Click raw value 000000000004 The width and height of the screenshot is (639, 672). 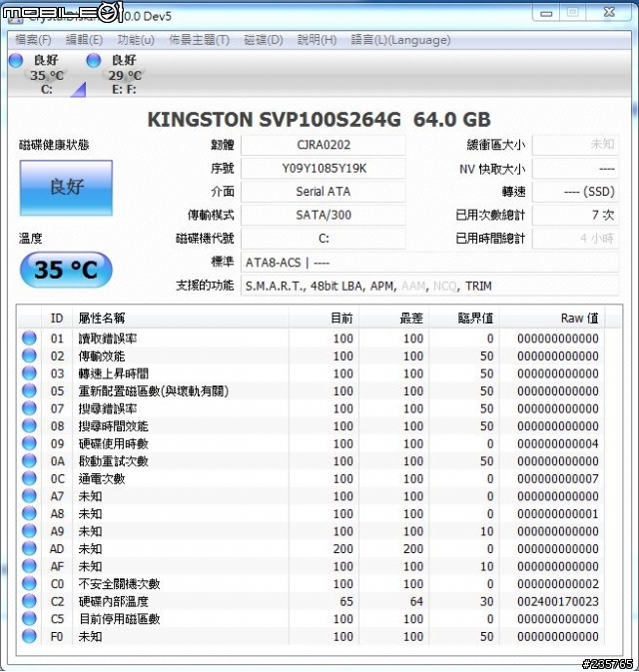557,443
